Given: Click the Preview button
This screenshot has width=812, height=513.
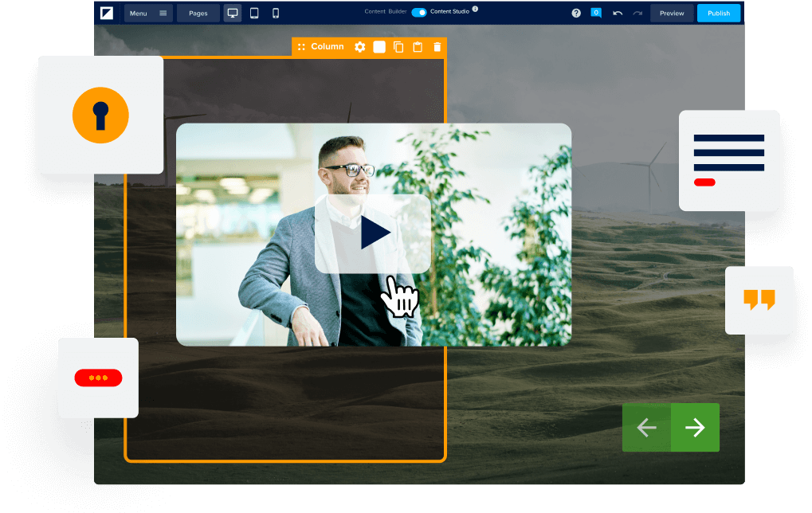Looking at the screenshot, I should (x=672, y=13).
